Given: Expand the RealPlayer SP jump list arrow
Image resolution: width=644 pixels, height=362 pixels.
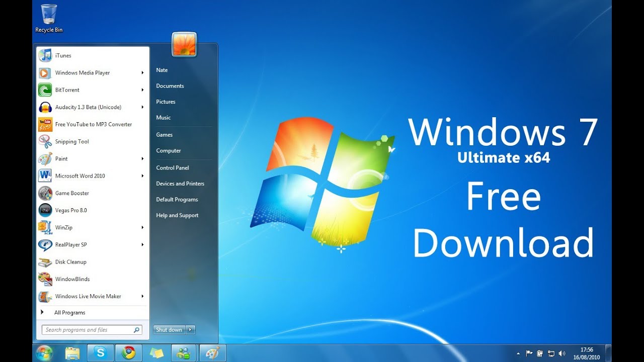Looking at the screenshot, I should click(143, 245).
